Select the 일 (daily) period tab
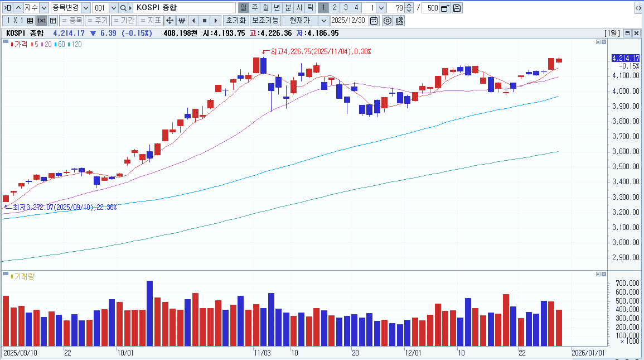 pyautogui.click(x=244, y=8)
